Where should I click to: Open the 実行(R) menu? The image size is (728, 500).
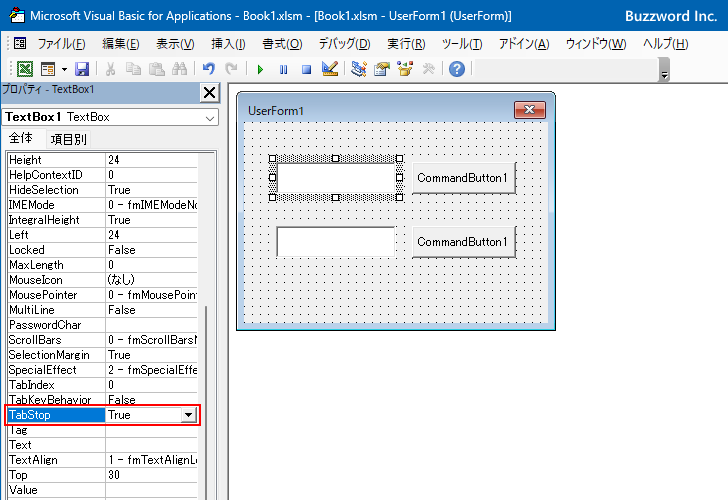pyautogui.click(x=406, y=44)
